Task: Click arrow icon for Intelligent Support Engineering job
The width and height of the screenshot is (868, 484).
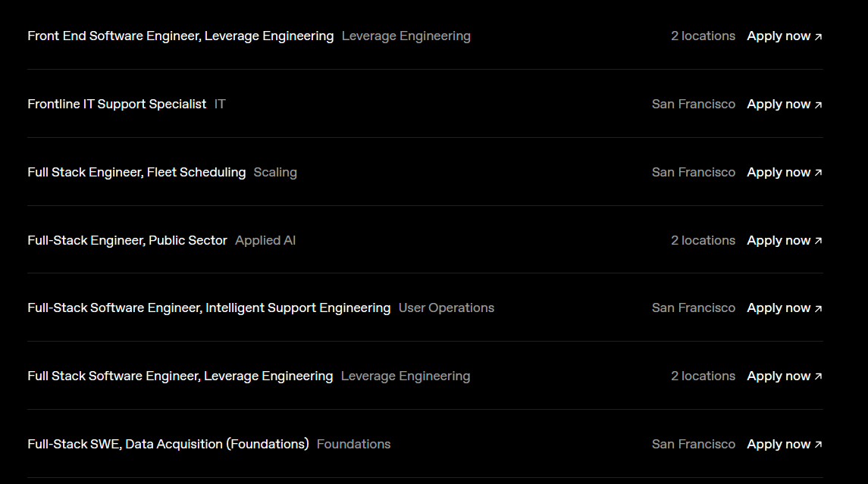Action: pyautogui.click(x=818, y=308)
